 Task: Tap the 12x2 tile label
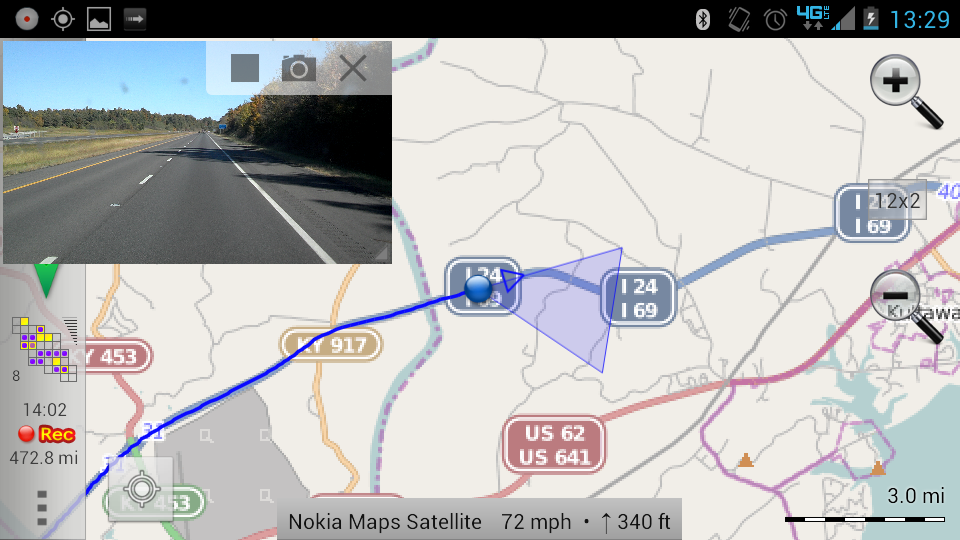[897, 200]
